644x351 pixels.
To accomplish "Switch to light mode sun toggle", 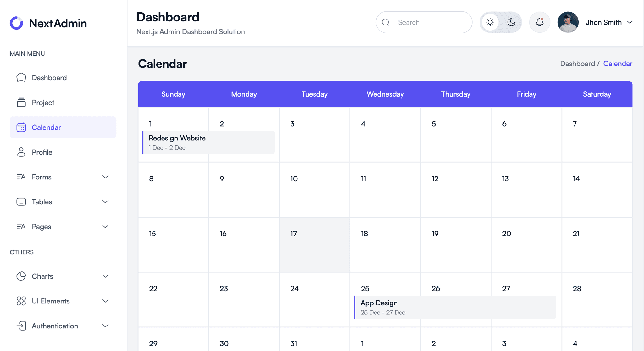I will (490, 22).
